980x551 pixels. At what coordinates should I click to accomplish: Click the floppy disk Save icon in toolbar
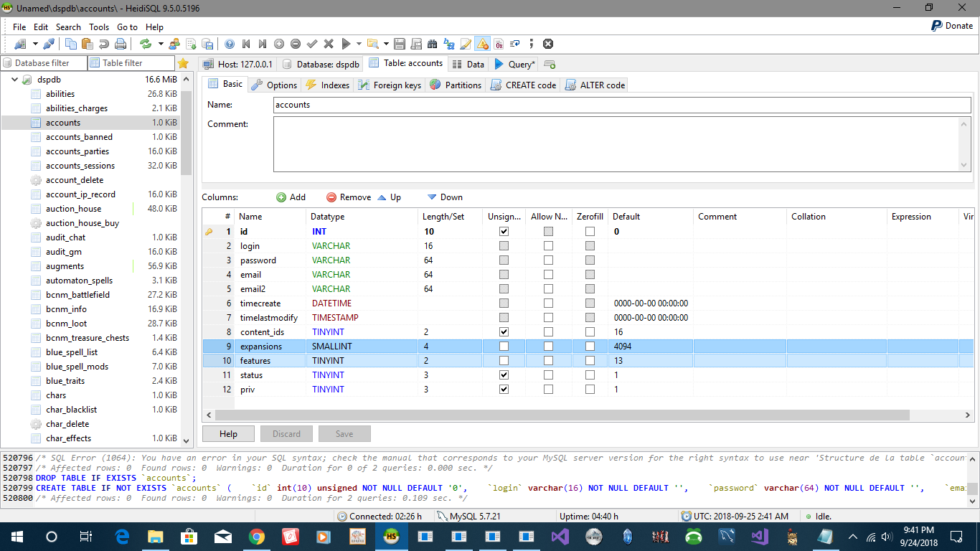pos(399,44)
